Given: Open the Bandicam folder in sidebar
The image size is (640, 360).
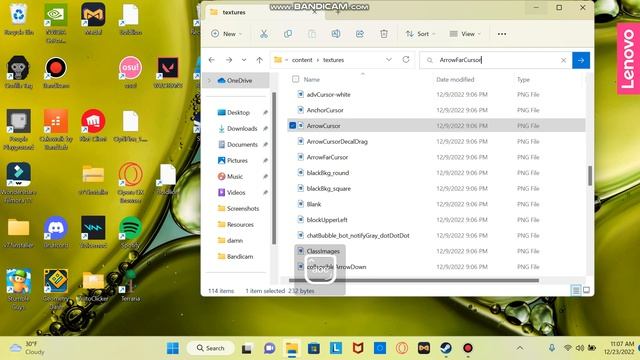Looking at the screenshot, I should pos(240,256).
